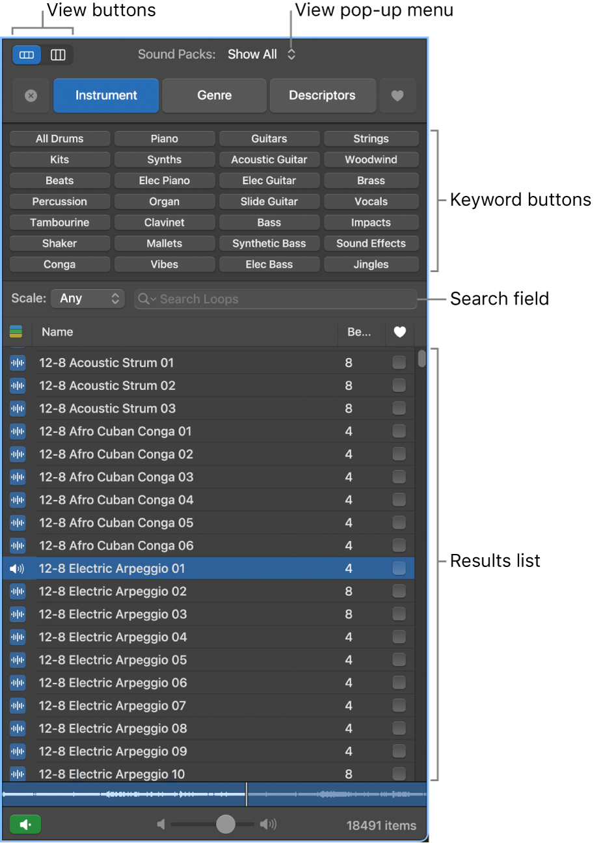Screen dimensions: 616x843
Task: Switch to the Descriptors tab
Action: click(323, 95)
